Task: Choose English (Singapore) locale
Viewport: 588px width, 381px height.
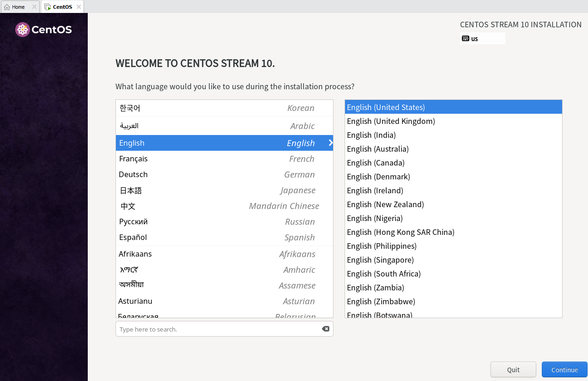Action: (454, 260)
